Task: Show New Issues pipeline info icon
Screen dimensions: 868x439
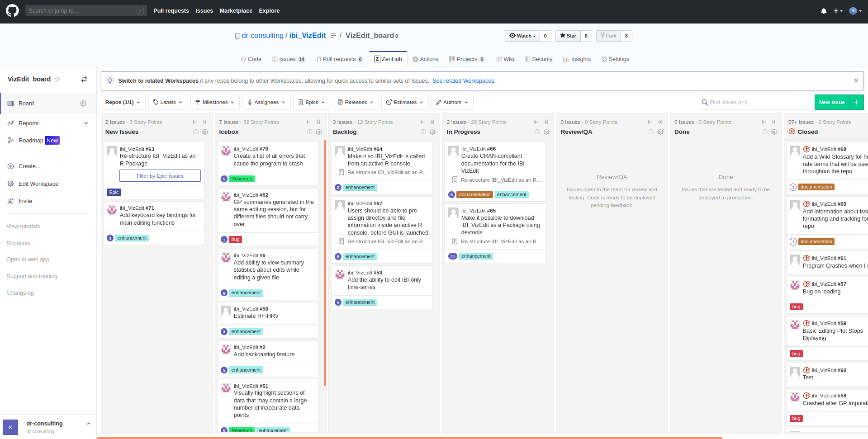Action: (x=196, y=132)
